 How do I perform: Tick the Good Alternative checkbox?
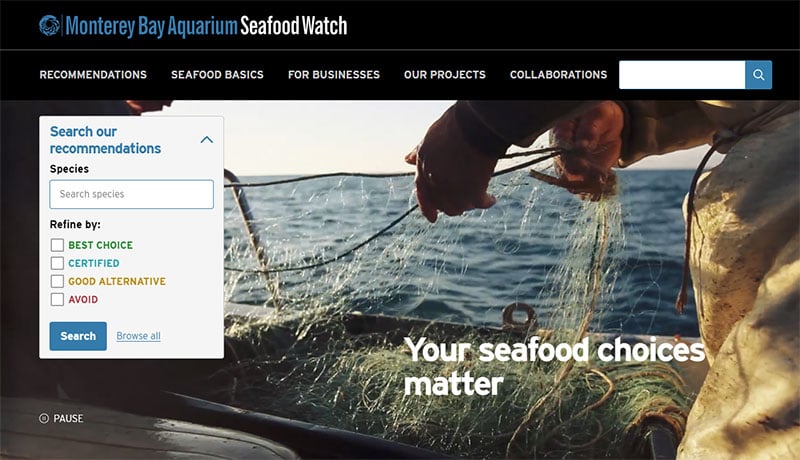[57, 282]
